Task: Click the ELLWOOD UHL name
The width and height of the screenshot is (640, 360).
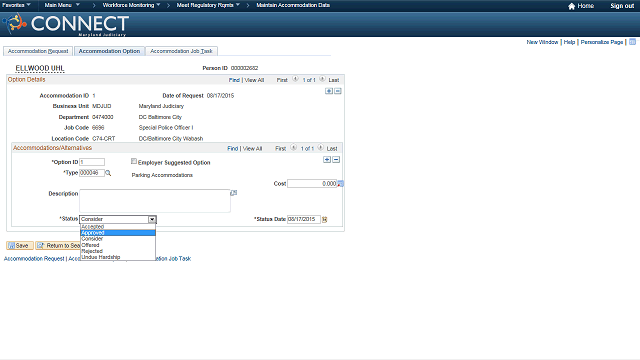Action: coord(40,68)
